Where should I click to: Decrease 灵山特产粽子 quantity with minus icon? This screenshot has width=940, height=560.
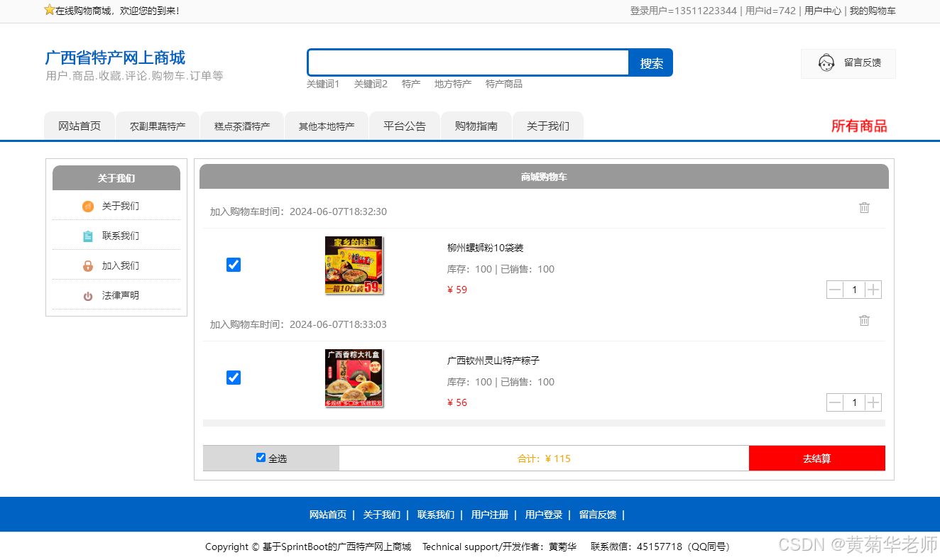click(x=835, y=402)
